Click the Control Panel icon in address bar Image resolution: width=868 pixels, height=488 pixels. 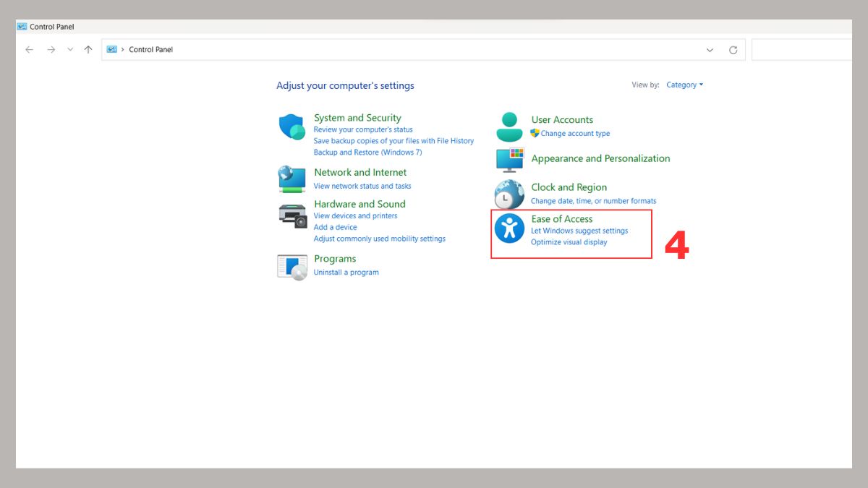pos(112,50)
